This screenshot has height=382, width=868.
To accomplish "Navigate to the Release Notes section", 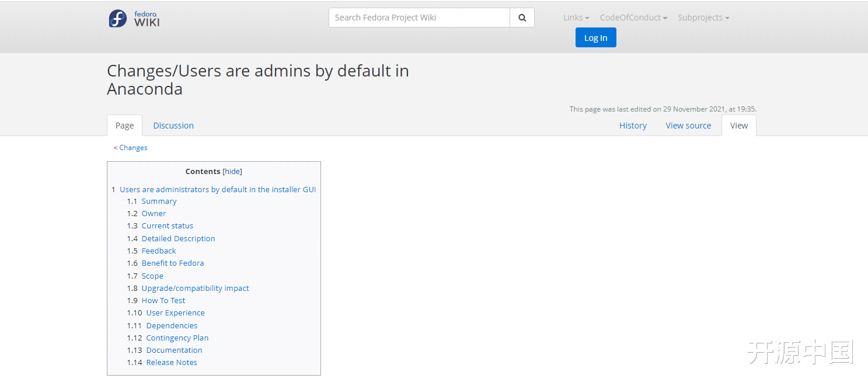I will 172,362.
